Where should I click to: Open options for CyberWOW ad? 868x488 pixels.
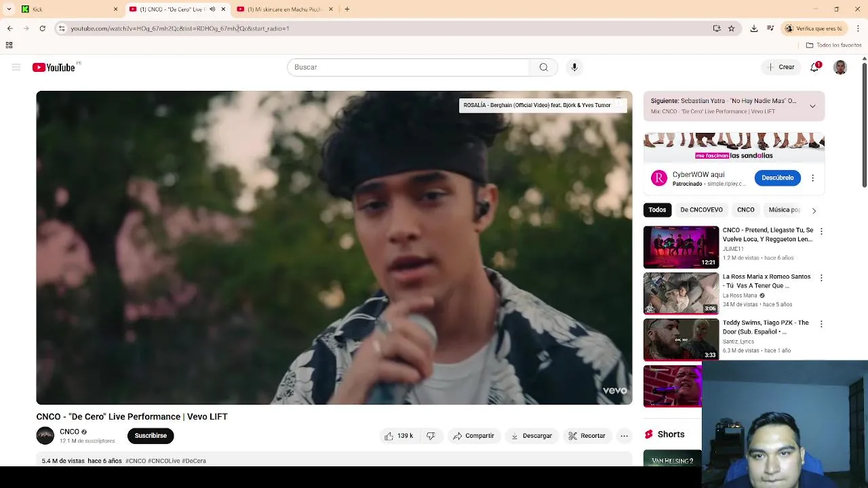point(812,178)
